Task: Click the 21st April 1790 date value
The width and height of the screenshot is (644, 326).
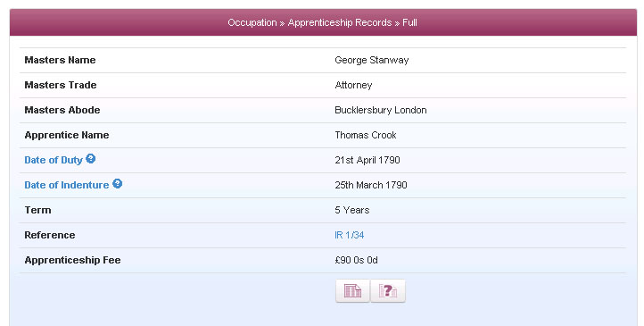Action: 367,161
